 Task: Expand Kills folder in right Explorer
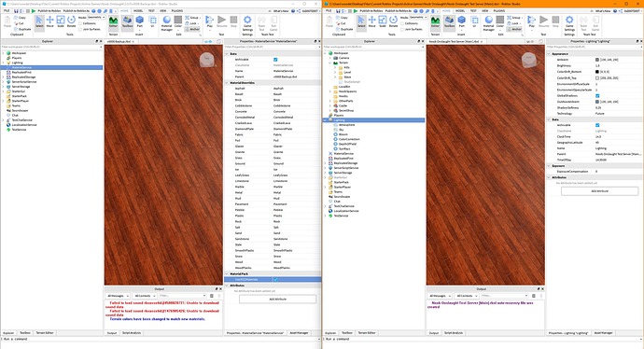[x=335, y=67]
